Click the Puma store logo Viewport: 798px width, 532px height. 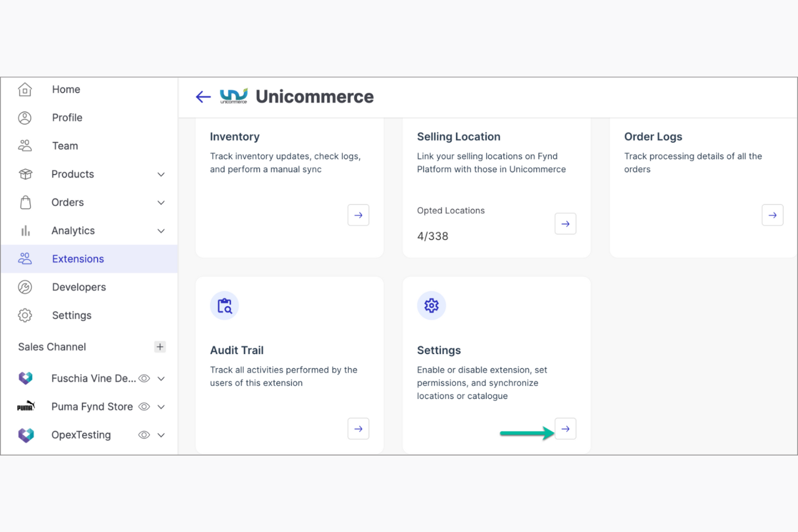pyautogui.click(x=26, y=406)
